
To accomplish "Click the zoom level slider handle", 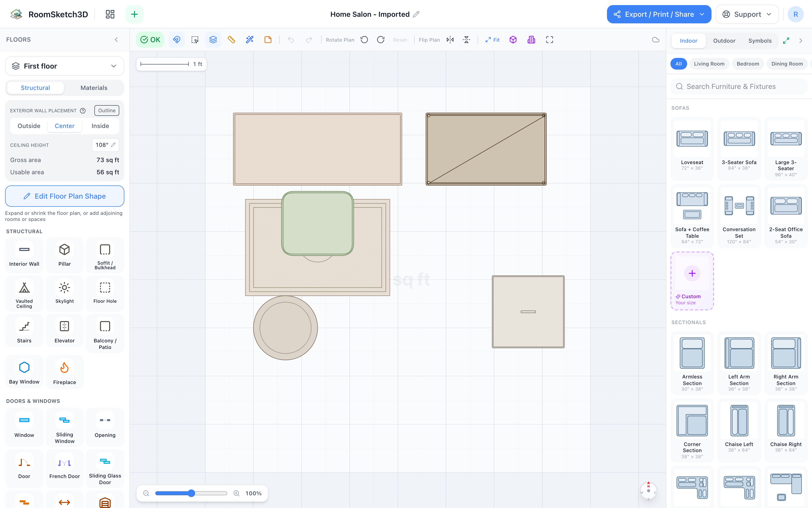I will point(191,493).
